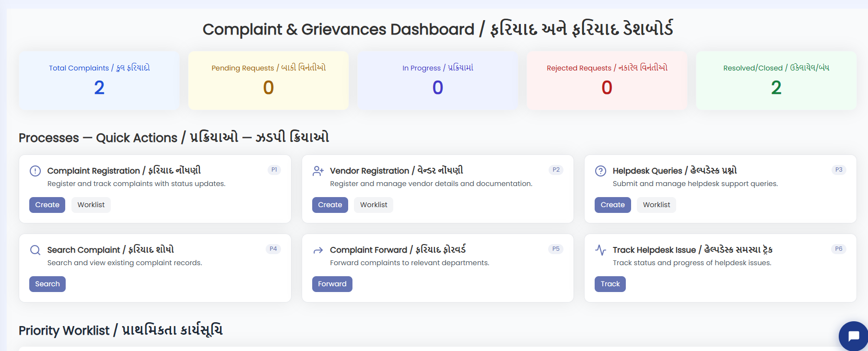This screenshot has height=351, width=868.
Task: Click the P4 badge on Search Complaint
Action: [273, 249]
